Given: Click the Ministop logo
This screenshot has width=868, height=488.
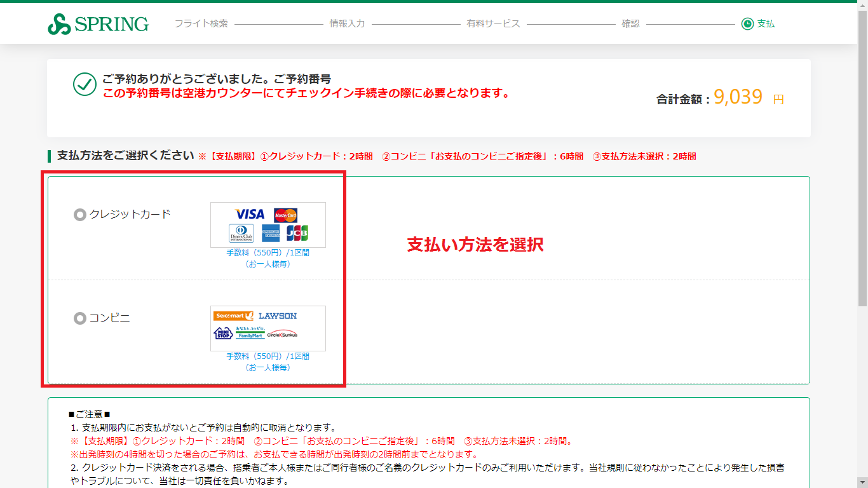Looking at the screenshot, I should (x=223, y=334).
